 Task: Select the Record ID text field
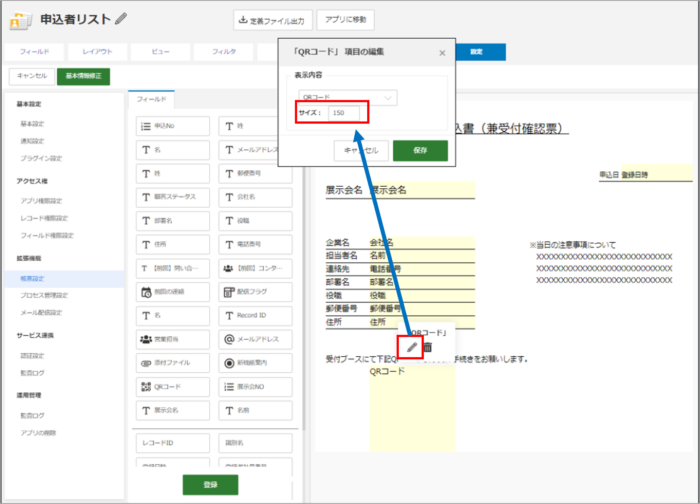click(255, 316)
